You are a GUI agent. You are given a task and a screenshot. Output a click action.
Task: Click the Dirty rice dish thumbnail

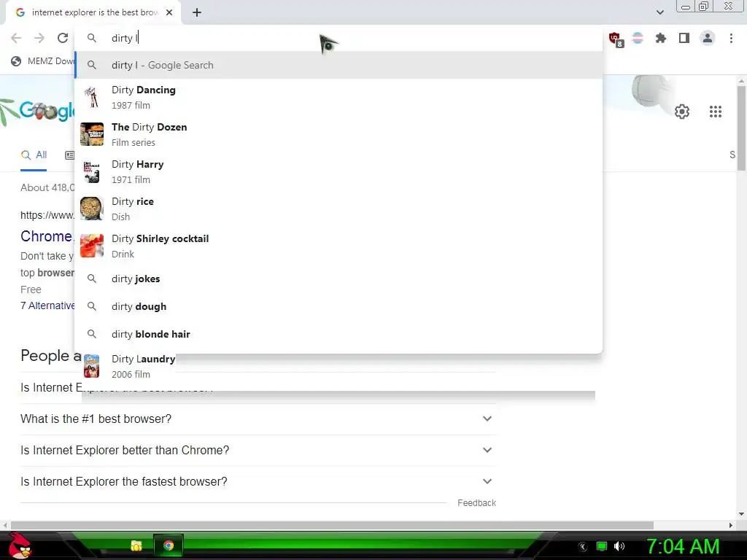(92, 209)
